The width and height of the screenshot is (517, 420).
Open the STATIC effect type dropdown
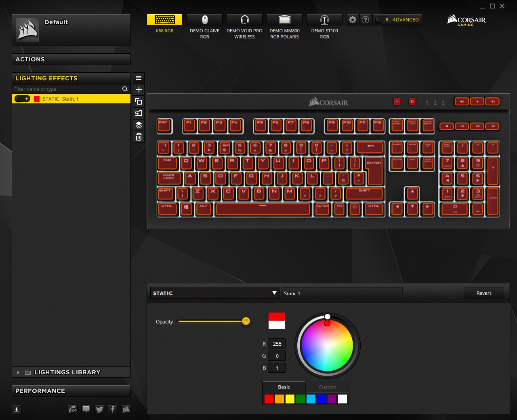[x=214, y=293]
